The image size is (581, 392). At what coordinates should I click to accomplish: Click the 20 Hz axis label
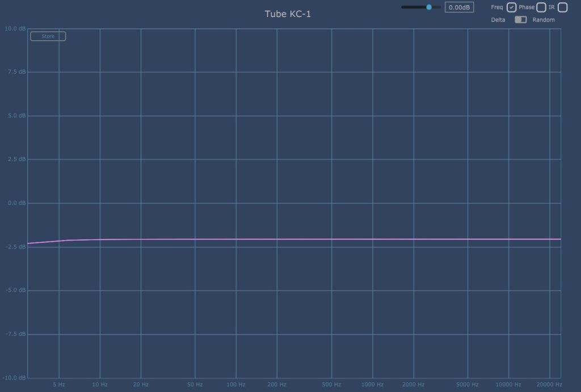141,385
